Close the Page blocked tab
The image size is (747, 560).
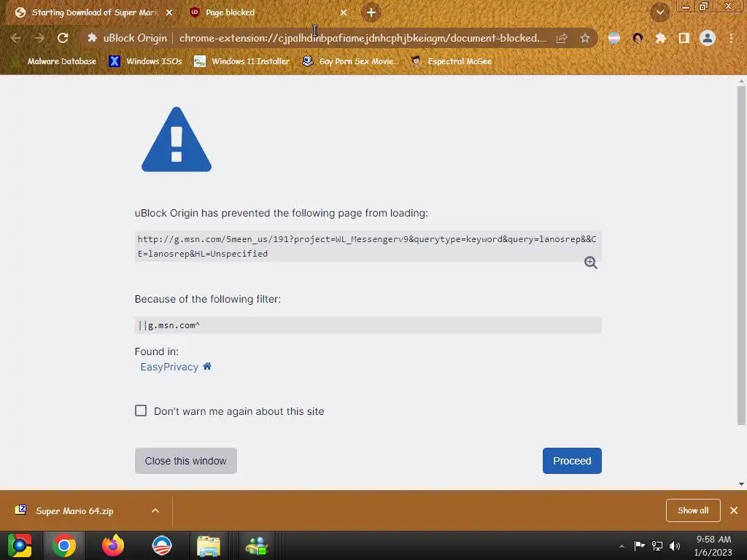(x=344, y=12)
